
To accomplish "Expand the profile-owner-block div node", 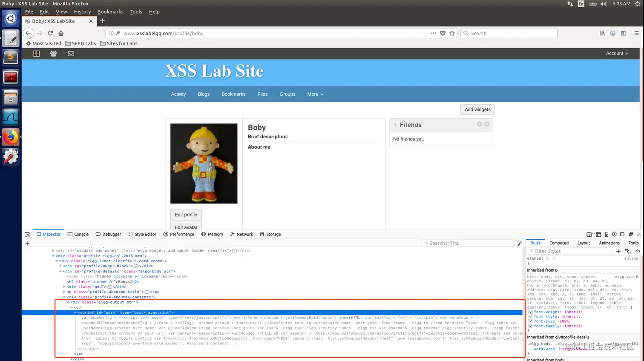I will pos(60,266).
